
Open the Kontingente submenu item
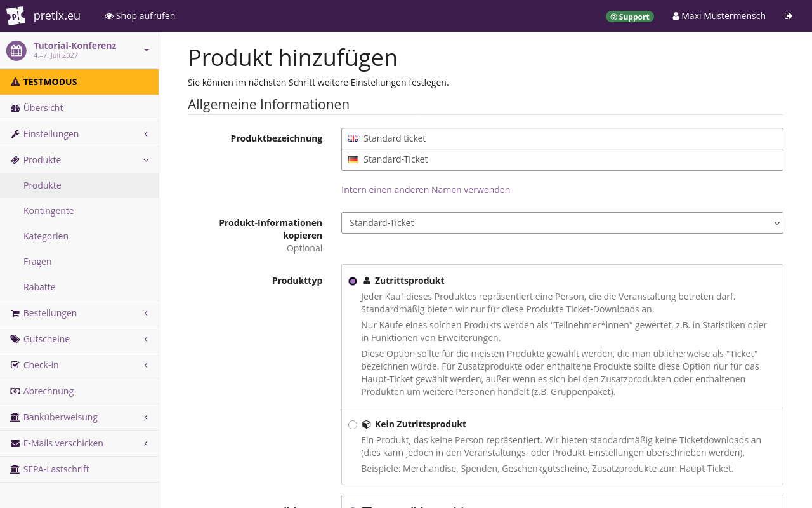79,211
